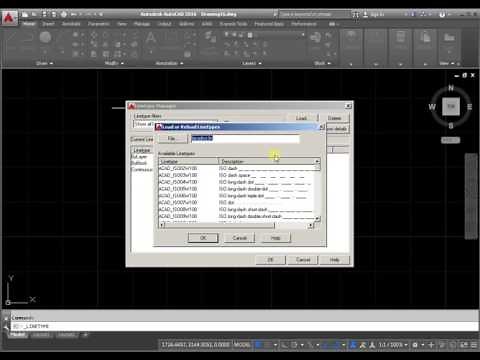Screen dimensions: 480x360
Task: Click the linetype file name input field
Action: pyautogui.click(x=245, y=138)
